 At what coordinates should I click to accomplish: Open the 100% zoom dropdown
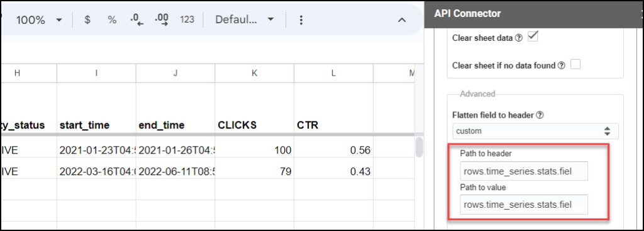click(39, 20)
